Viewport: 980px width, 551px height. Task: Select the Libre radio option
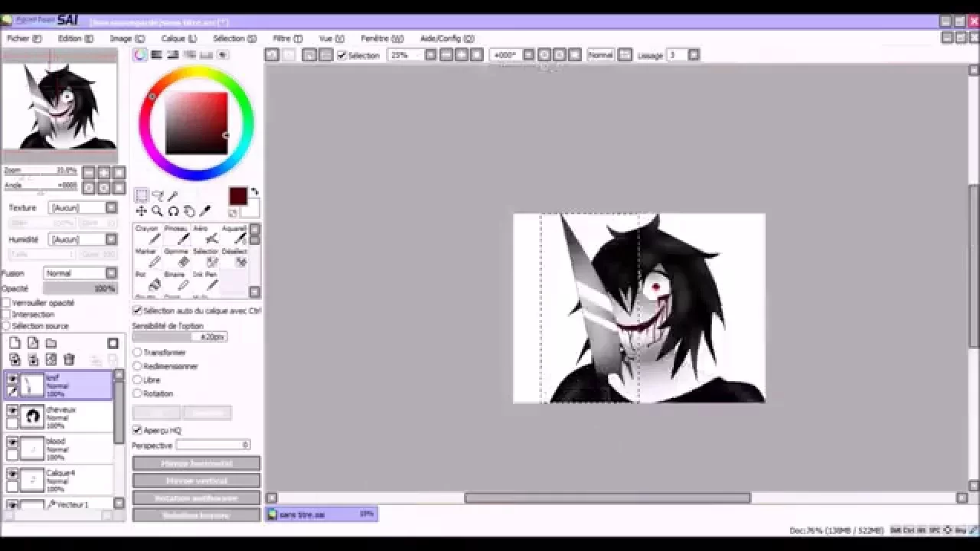[x=137, y=380]
